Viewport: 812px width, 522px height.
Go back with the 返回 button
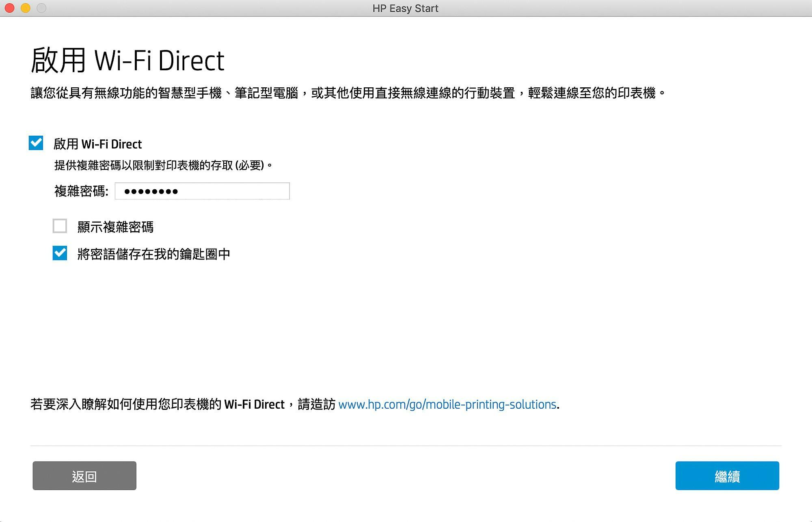click(84, 475)
